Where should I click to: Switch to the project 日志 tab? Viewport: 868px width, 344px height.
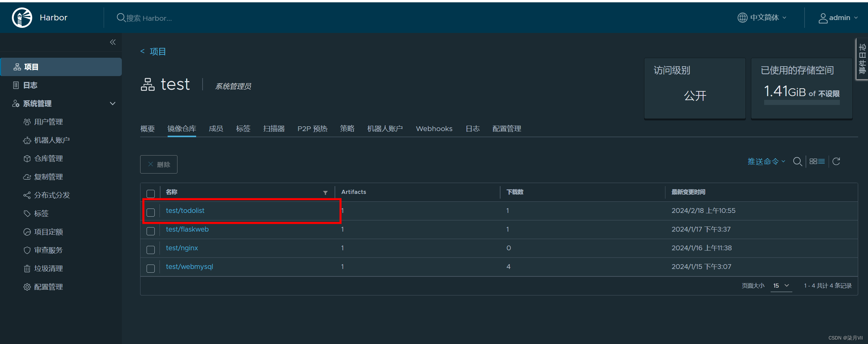pos(472,129)
